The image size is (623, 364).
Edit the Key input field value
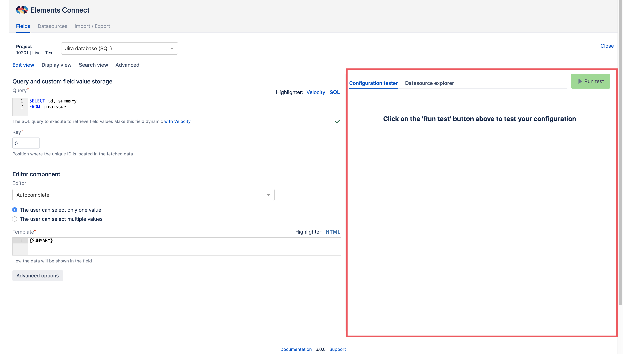pos(26,143)
